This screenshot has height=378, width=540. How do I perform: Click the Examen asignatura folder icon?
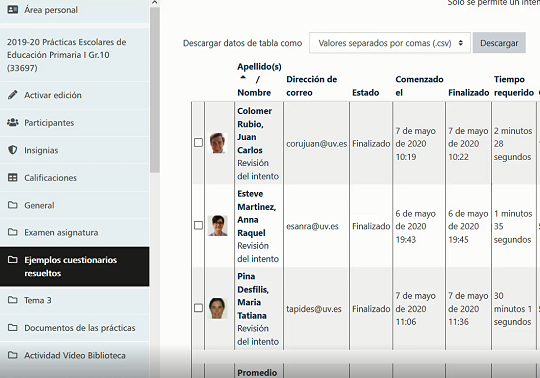tap(13, 232)
